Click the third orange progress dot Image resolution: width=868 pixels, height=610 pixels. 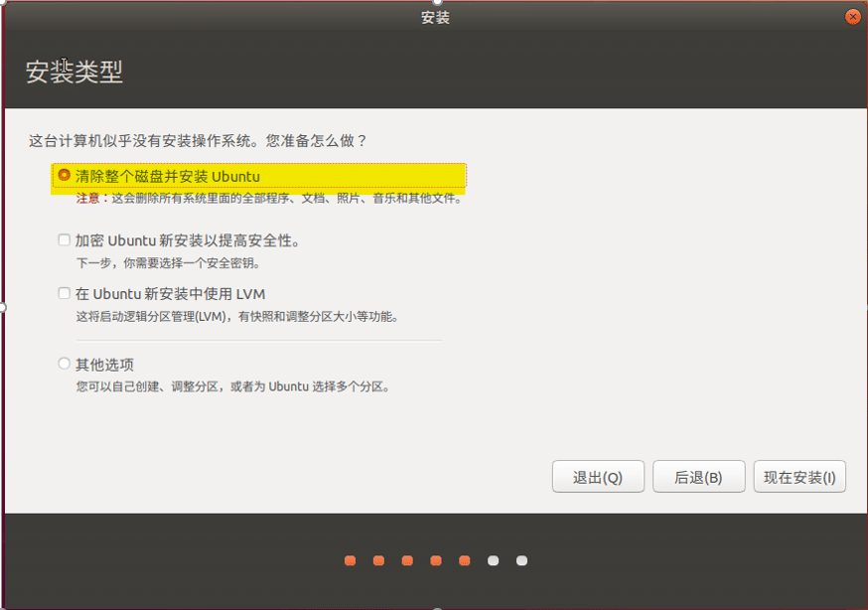coord(407,560)
